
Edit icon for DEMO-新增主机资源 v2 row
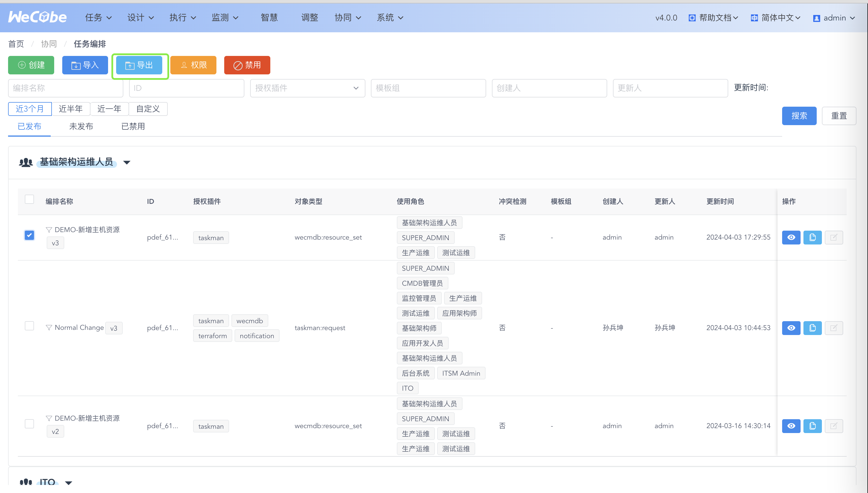(x=833, y=426)
